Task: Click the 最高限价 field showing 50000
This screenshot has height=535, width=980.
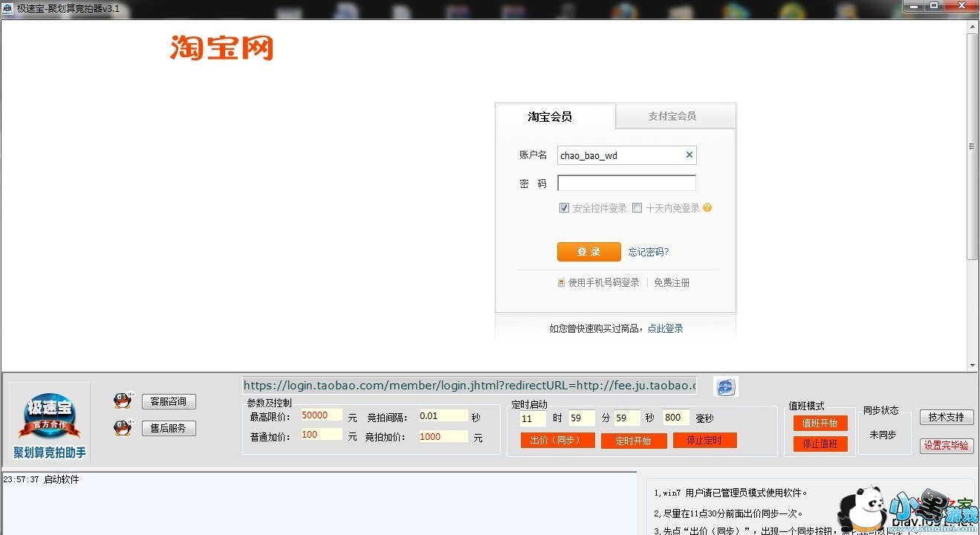Action: [x=321, y=415]
